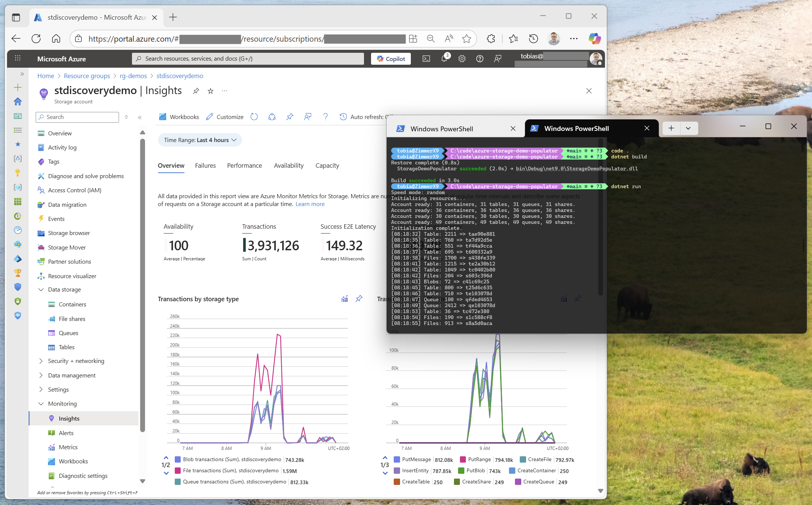Click the Copilot button in Azure header
This screenshot has width=812, height=505.
(391, 59)
